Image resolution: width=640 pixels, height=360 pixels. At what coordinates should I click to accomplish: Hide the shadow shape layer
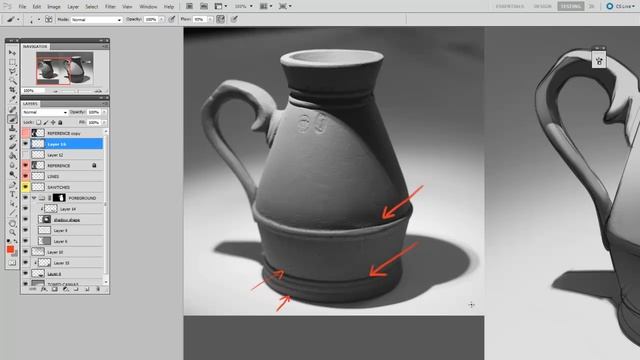(x=26, y=220)
